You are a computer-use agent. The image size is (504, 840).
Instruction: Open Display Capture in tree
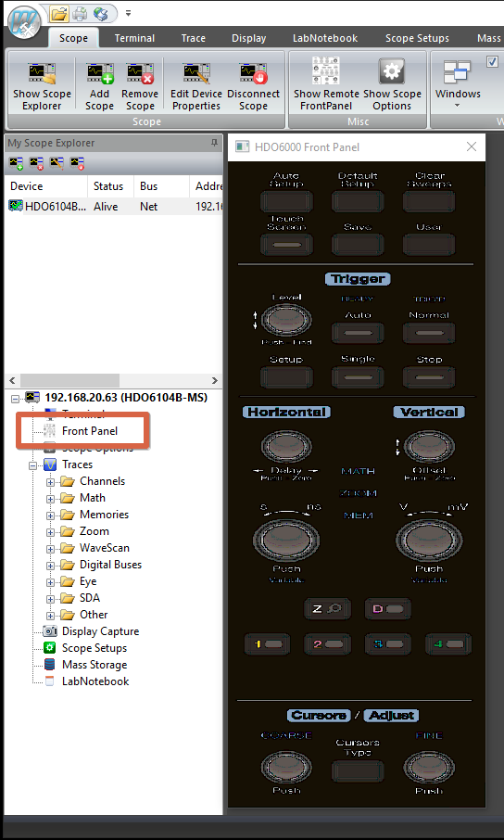100,631
